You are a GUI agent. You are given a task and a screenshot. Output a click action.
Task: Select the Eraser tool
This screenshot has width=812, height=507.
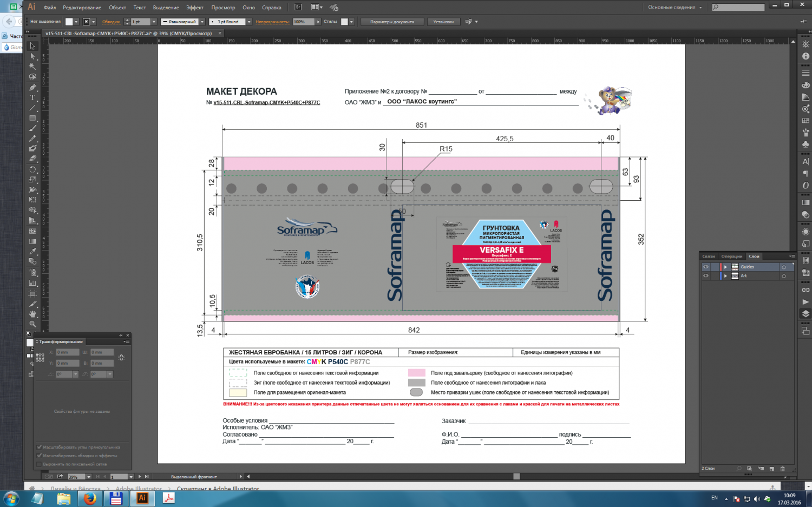pyautogui.click(x=32, y=159)
